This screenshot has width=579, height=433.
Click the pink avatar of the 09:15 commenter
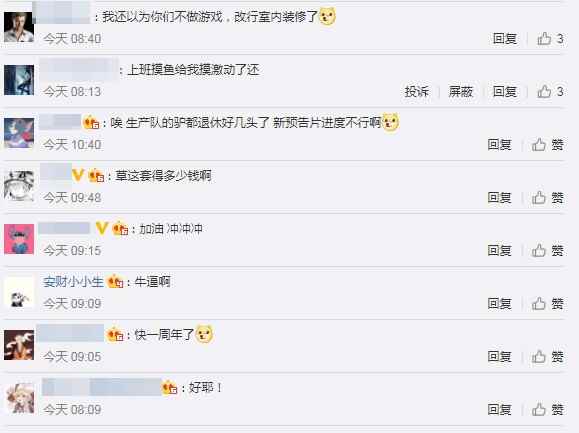coord(19,239)
